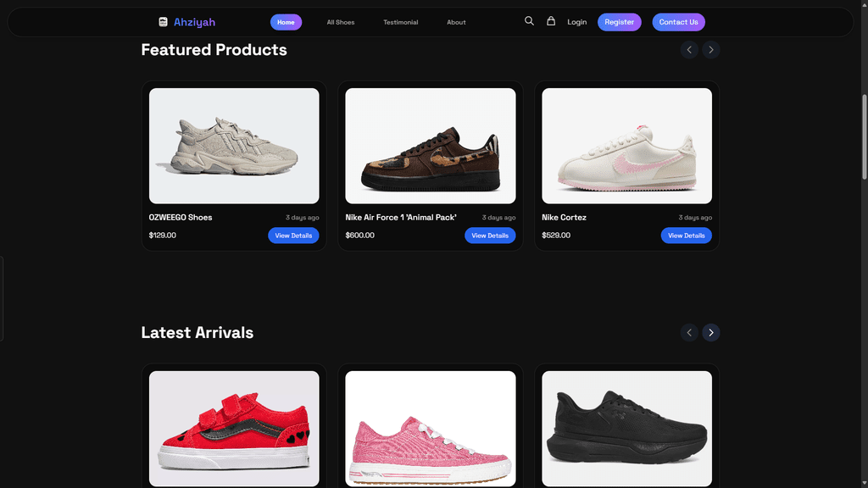Go to next Featured Products slide
868x488 pixels.
point(711,50)
